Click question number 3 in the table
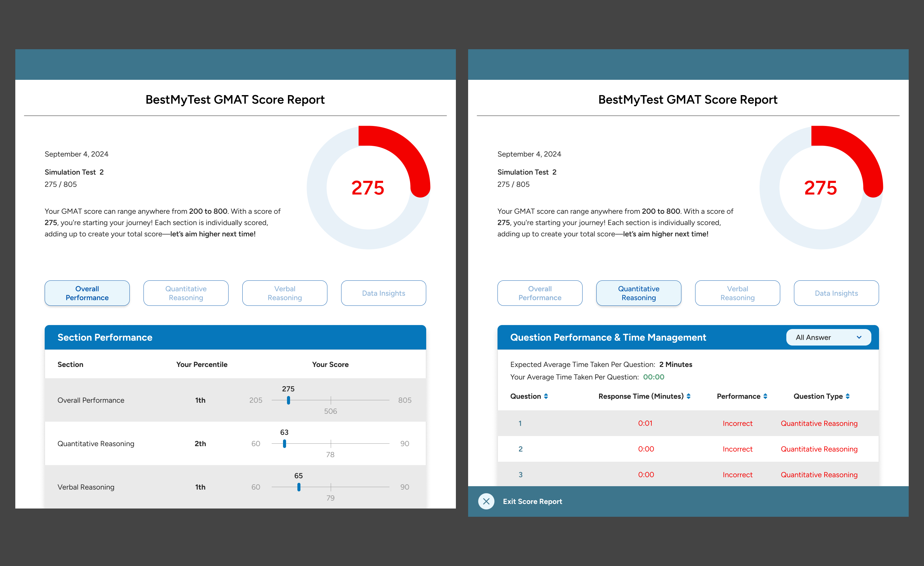This screenshot has width=924, height=566. (520, 475)
